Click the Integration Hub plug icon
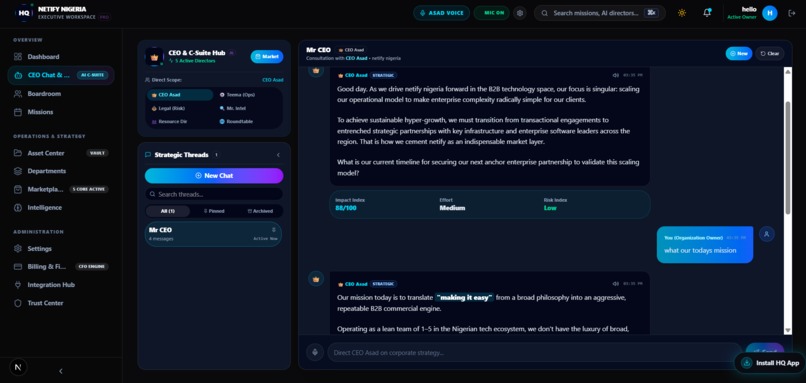This screenshot has height=383, width=806. coord(19,285)
